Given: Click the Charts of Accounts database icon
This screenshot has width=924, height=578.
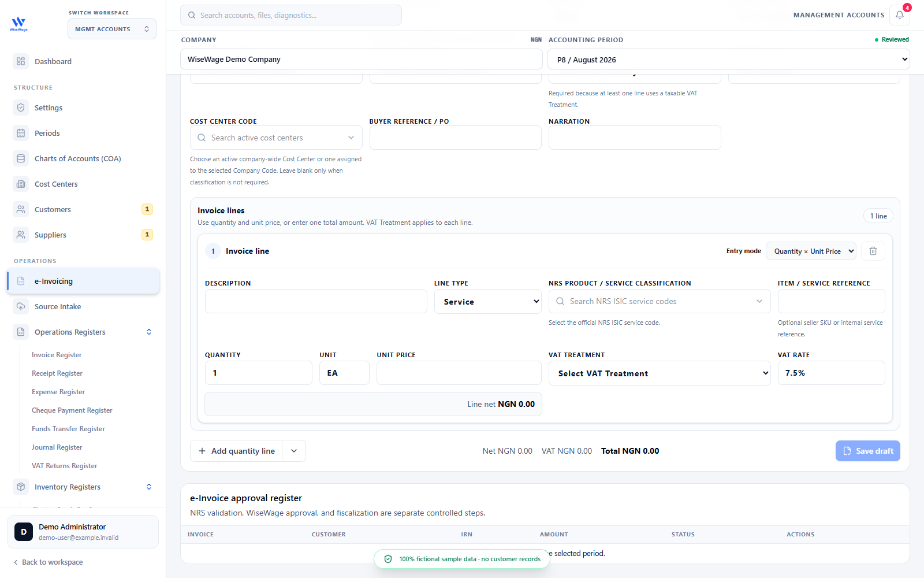Looking at the screenshot, I should [x=21, y=158].
